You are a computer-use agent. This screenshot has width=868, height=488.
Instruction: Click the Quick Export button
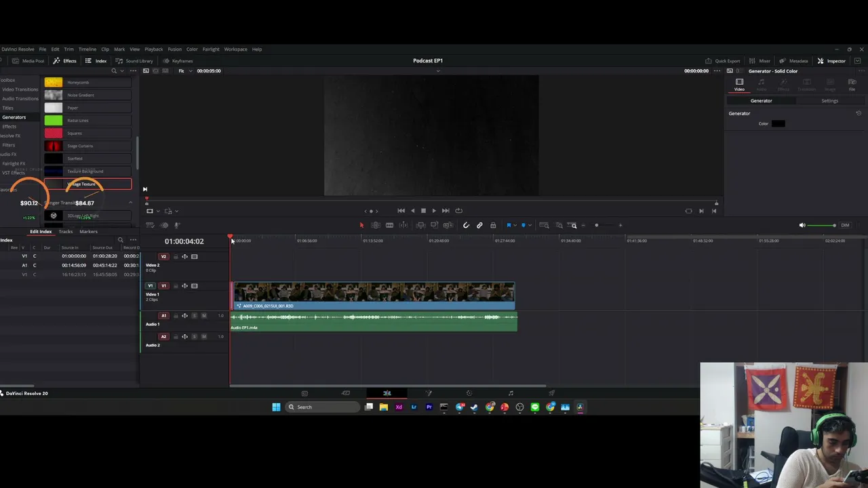point(723,61)
